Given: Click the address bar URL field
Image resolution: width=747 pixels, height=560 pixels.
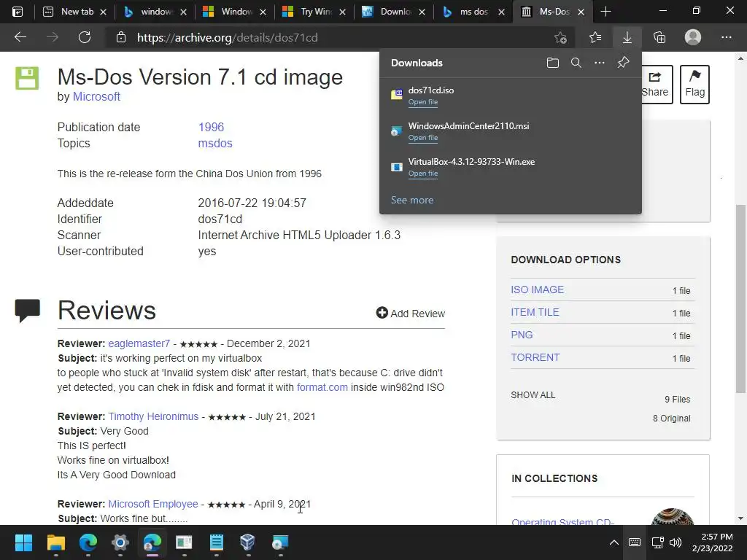Looking at the screenshot, I should coord(329,37).
